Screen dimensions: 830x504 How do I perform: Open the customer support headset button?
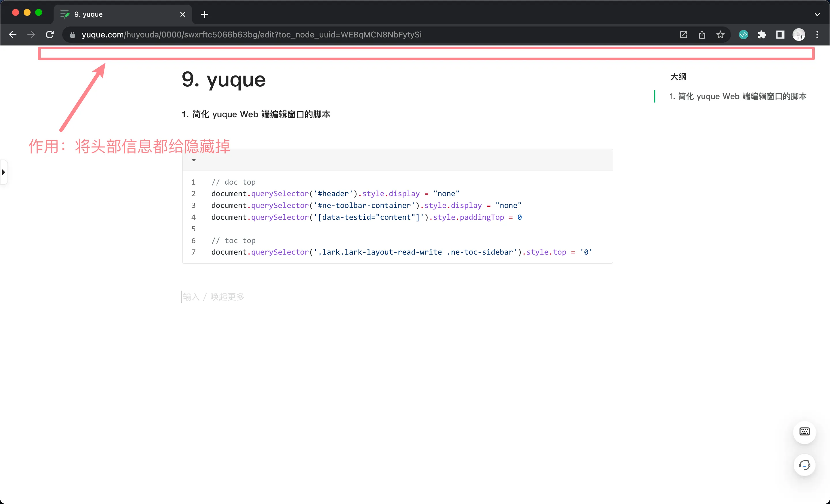tap(804, 465)
